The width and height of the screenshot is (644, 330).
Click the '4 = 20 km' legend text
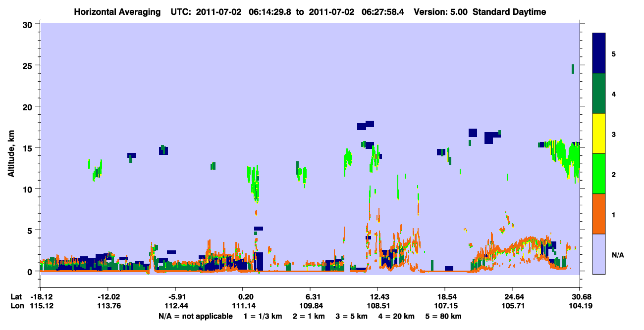(396, 316)
